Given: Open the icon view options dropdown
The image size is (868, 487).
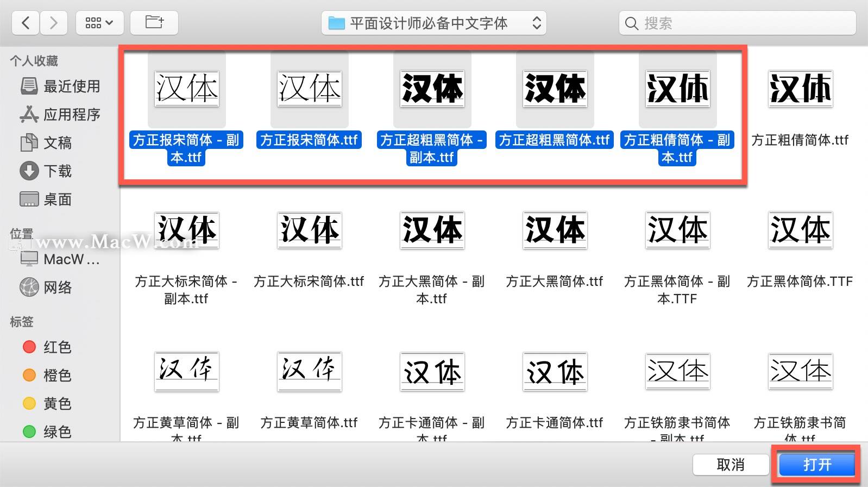Looking at the screenshot, I should point(99,23).
